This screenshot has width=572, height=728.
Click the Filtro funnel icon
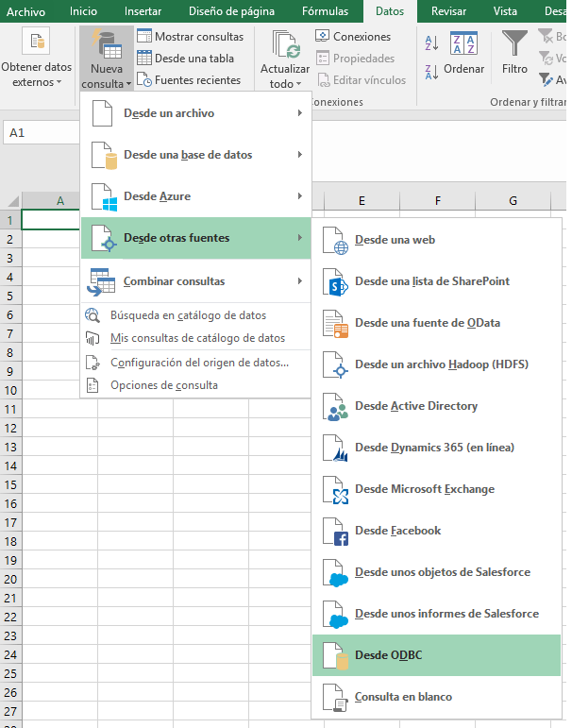[x=514, y=43]
